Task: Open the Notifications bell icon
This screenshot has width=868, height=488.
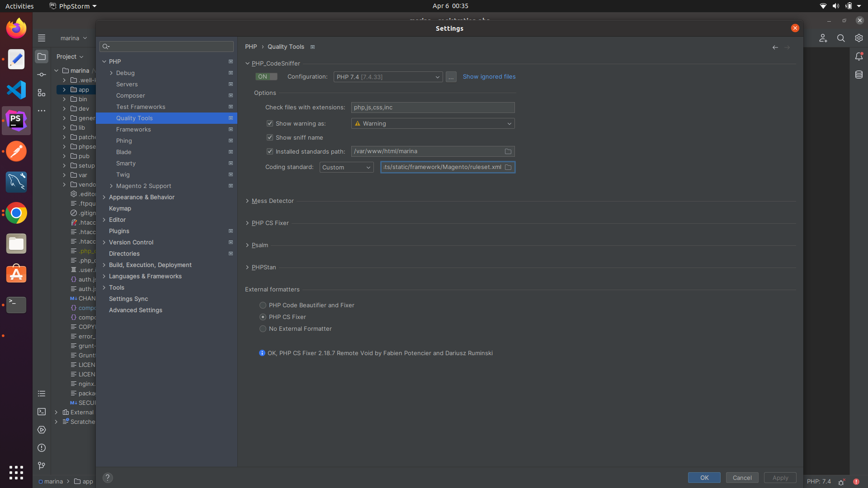Action: pyautogui.click(x=859, y=56)
